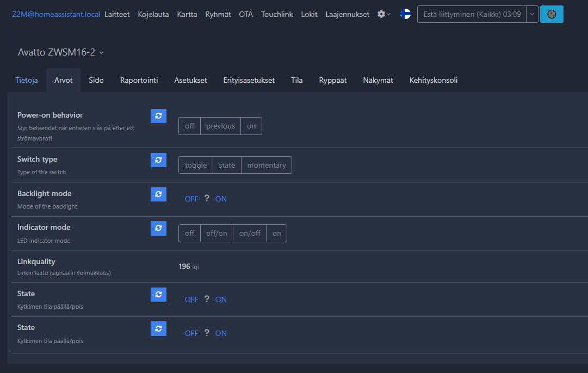This screenshot has width=588, height=373.
Task: Refresh the Power-on behavior value
Action: coord(158,115)
